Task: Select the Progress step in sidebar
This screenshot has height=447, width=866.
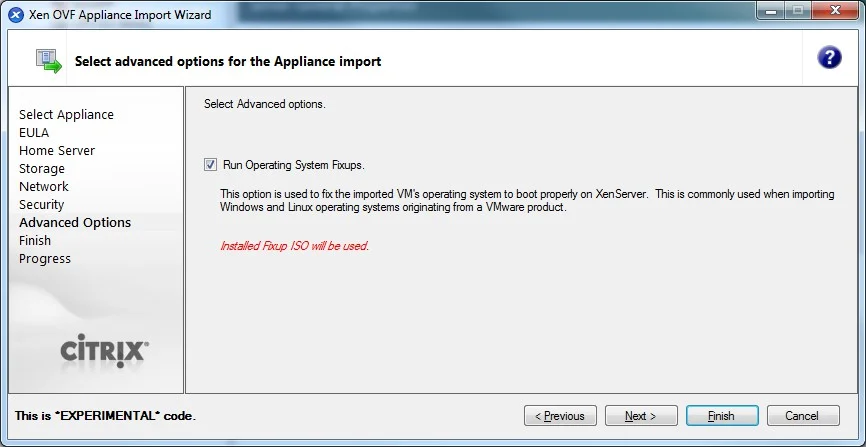Action: point(45,259)
